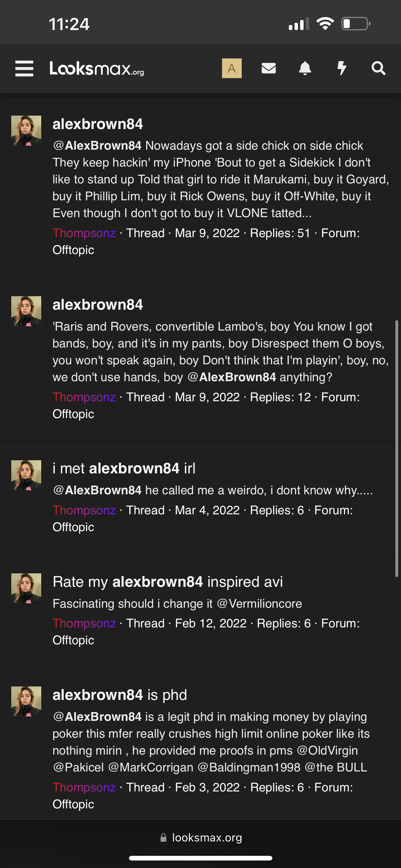Image resolution: width=401 pixels, height=868 pixels.
Task: Tap the Looksmax.org logo
Action: 97,68
